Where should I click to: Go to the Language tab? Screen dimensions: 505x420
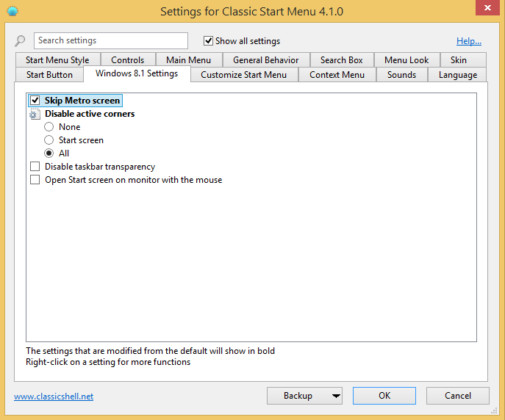(458, 75)
